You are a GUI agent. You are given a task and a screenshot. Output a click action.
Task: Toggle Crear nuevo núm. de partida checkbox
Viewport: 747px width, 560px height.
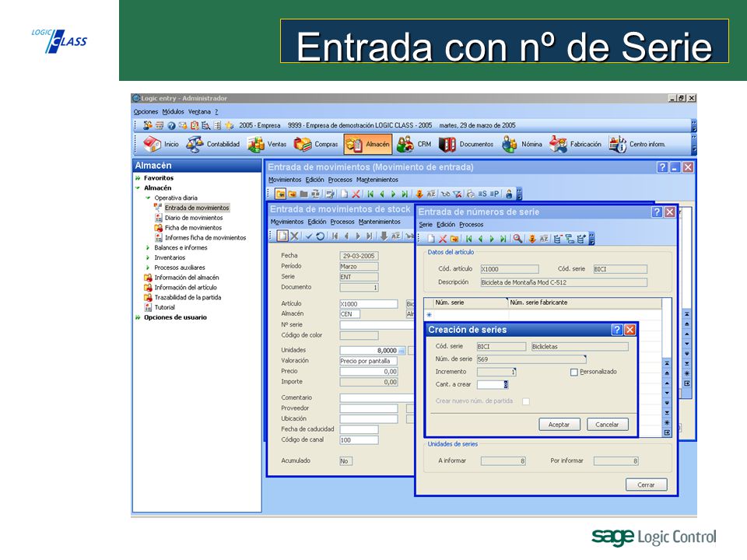pyautogui.click(x=526, y=401)
